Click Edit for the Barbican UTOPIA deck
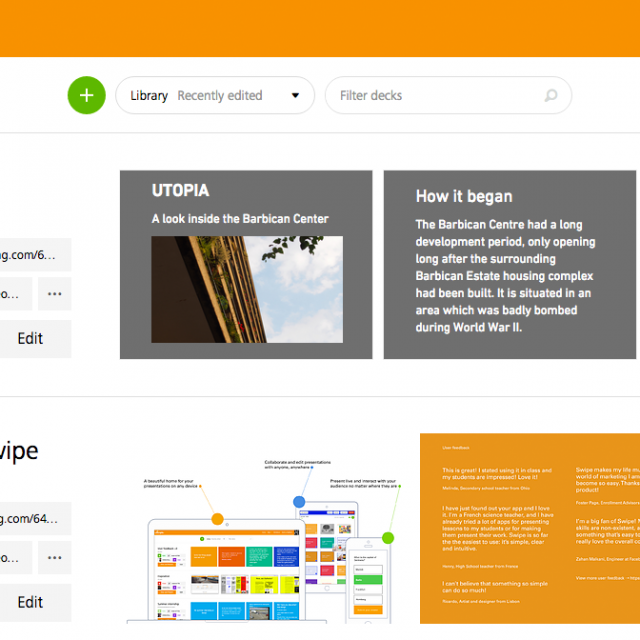 [31, 339]
